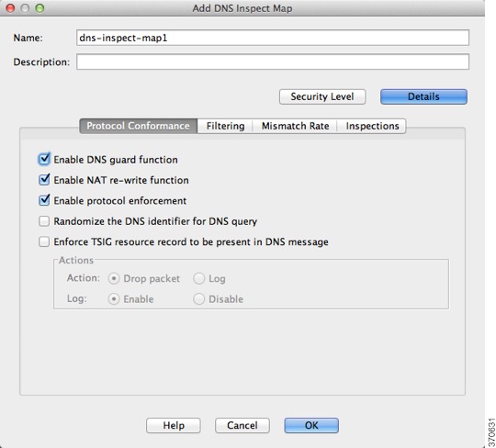Enable Randomize the DNS identifier option
This screenshot has height=448, width=496.
coord(44,221)
